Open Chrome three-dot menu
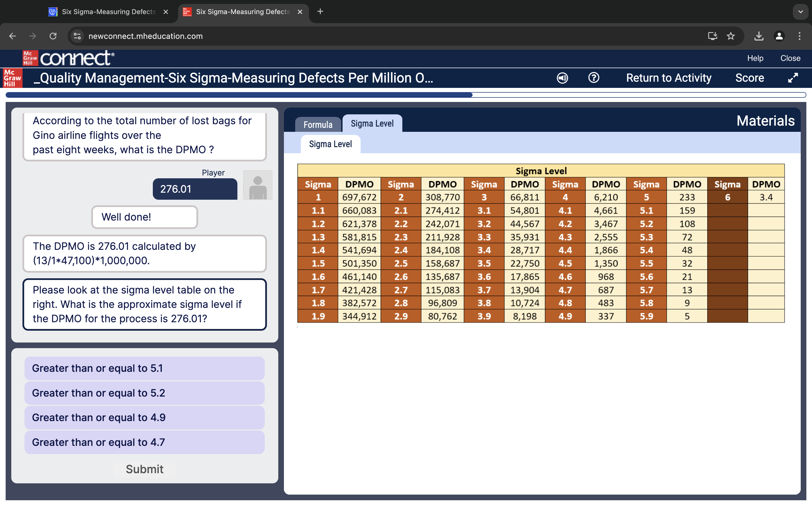 [800, 36]
